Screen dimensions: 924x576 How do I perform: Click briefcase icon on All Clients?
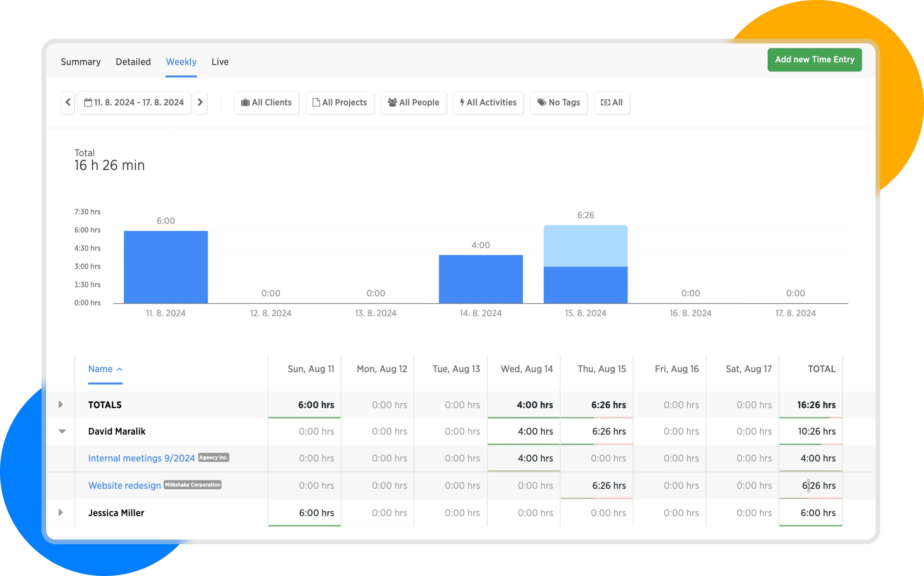coord(245,102)
